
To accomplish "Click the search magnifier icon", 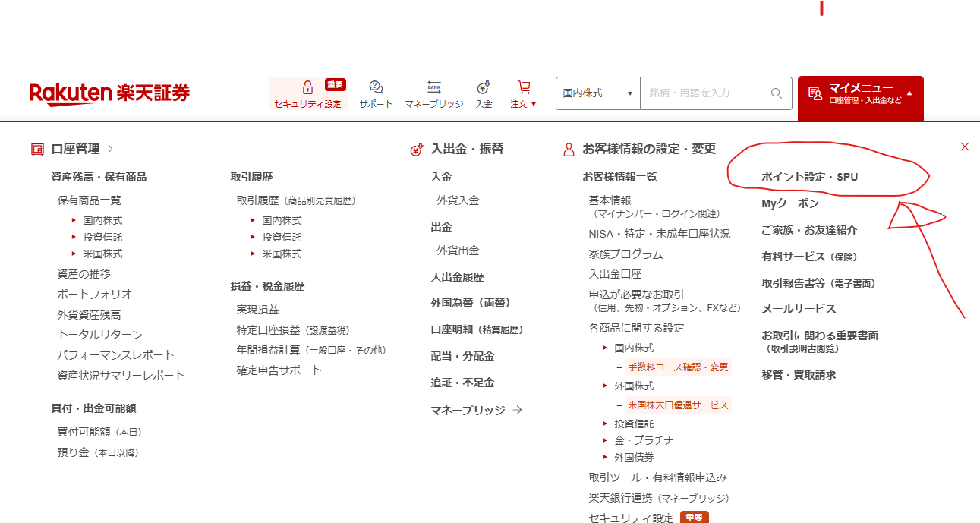I will tap(776, 93).
